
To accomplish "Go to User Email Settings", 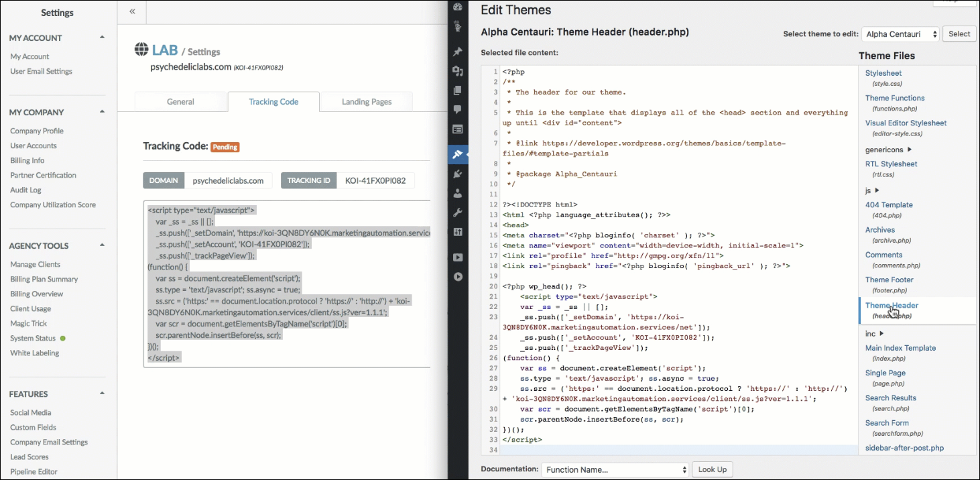I will (x=42, y=71).
